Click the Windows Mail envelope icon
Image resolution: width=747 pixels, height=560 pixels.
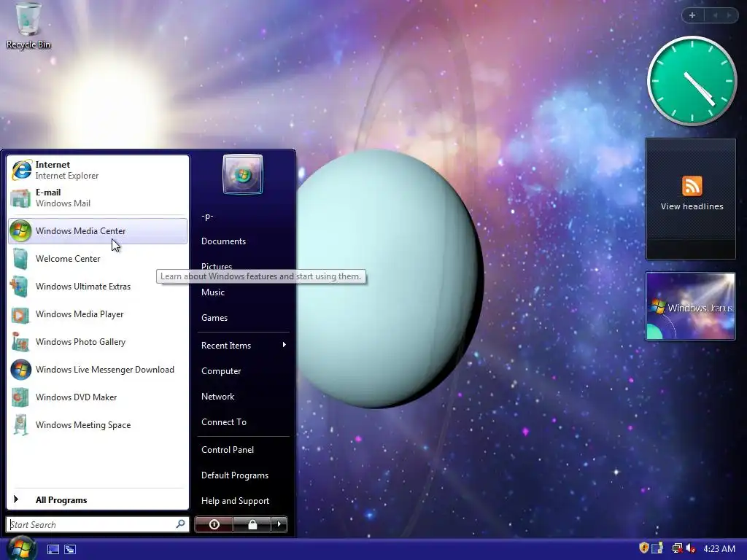tap(20, 198)
